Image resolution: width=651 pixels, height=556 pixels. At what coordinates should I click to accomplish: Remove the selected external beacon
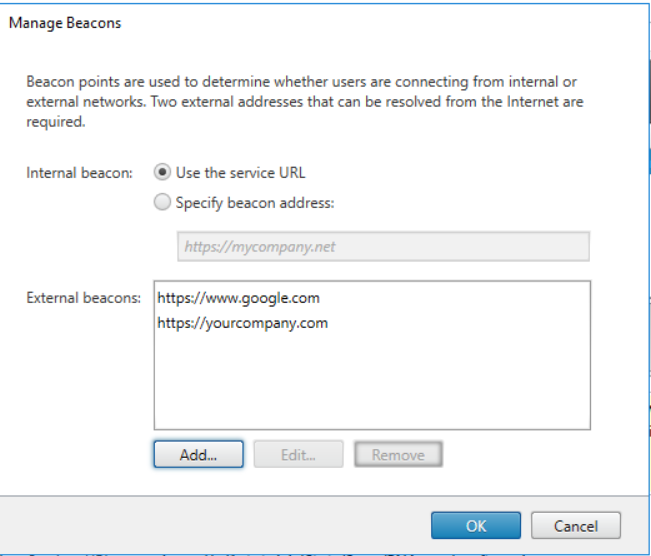click(x=398, y=455)
